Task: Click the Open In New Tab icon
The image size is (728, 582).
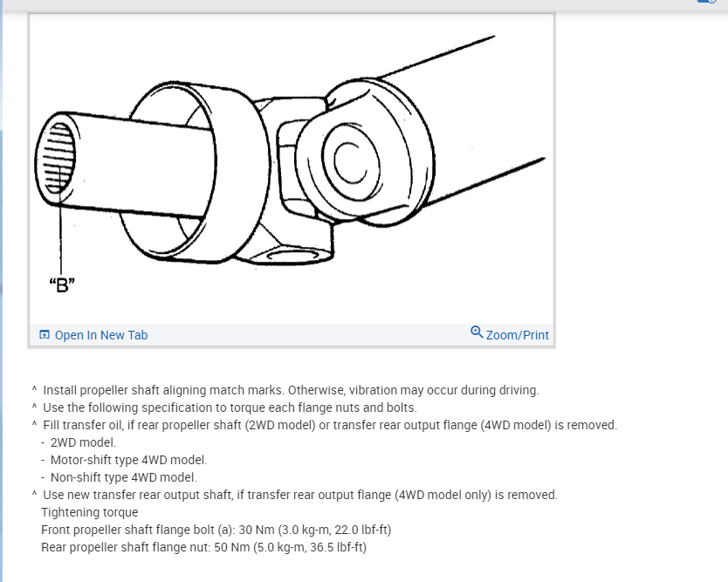Action: pos(45,334)
